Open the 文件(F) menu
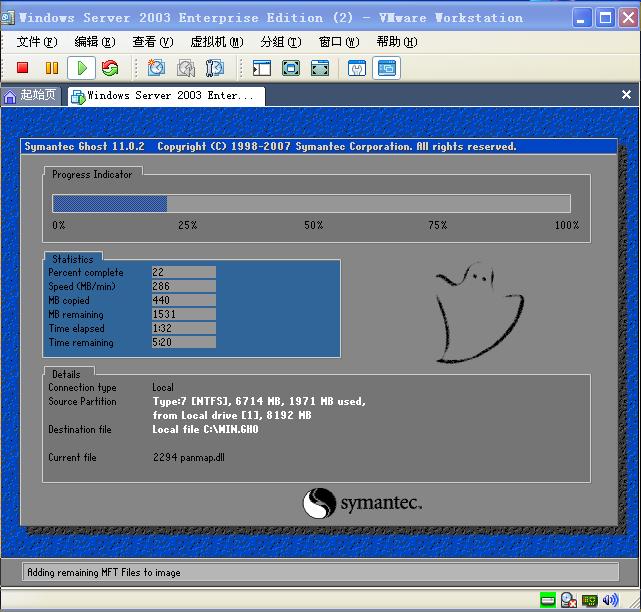 [x=37, y=42]
